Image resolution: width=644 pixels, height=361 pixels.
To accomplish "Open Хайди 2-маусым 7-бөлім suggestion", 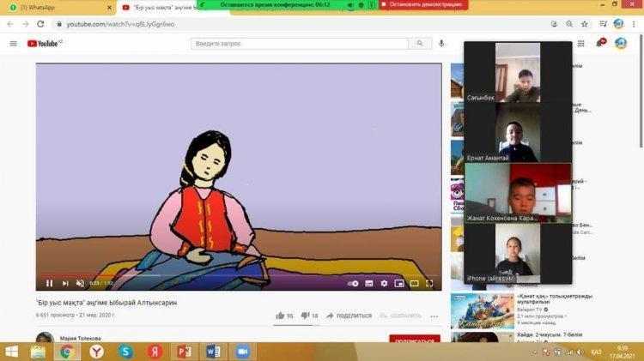I will click(550, 334).
